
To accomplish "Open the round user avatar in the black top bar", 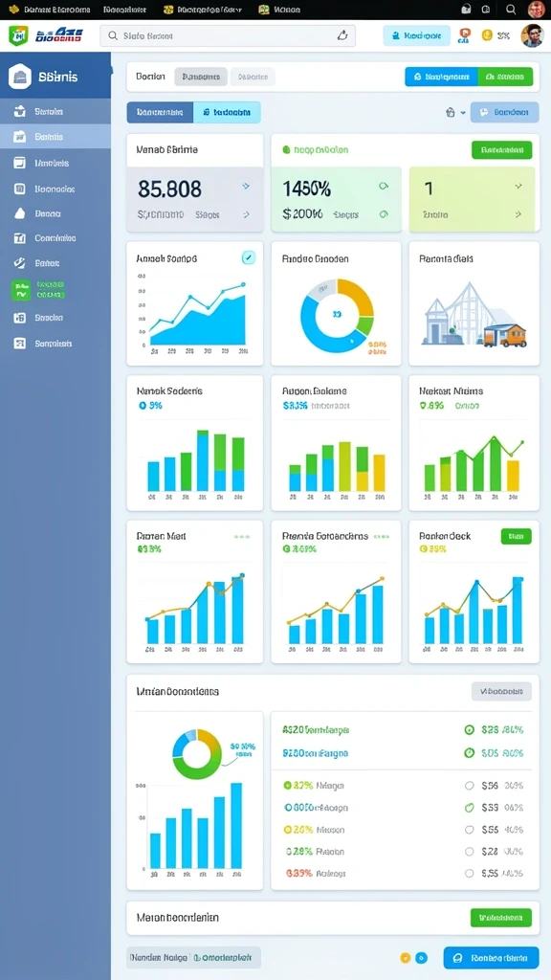I will (x=536, y=10).
